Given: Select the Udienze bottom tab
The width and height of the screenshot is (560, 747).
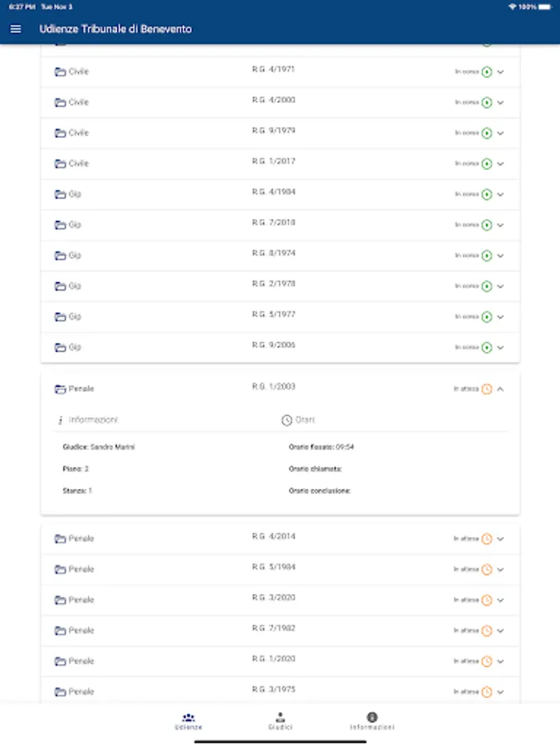Looking at the screenshot, I should pyautogui.click(x=188, y=720).
